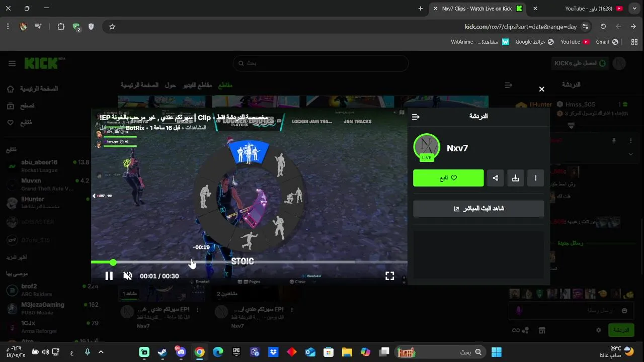Close the clip overlay with X
Viewport: 644px width, 362px height.
541,89
